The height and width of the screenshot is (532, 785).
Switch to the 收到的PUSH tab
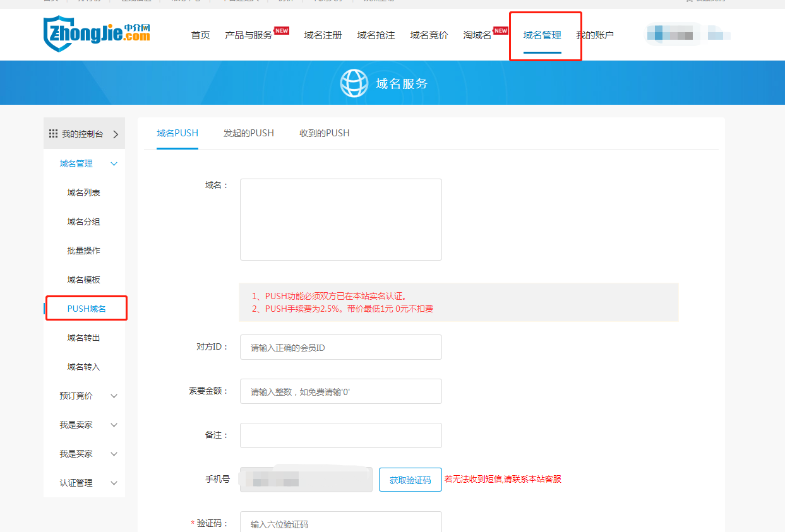324,133
